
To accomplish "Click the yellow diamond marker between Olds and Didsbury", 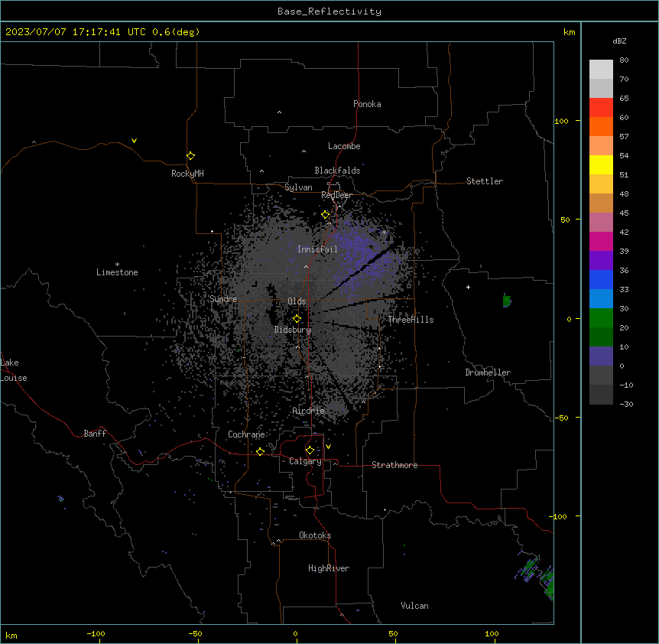I will click(x=297, y=319).
